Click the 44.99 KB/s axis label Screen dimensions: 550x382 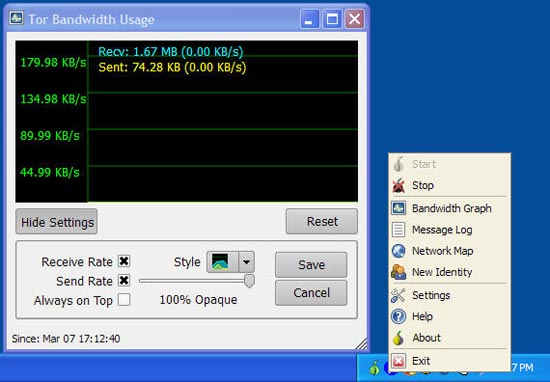tap(50, 172)
